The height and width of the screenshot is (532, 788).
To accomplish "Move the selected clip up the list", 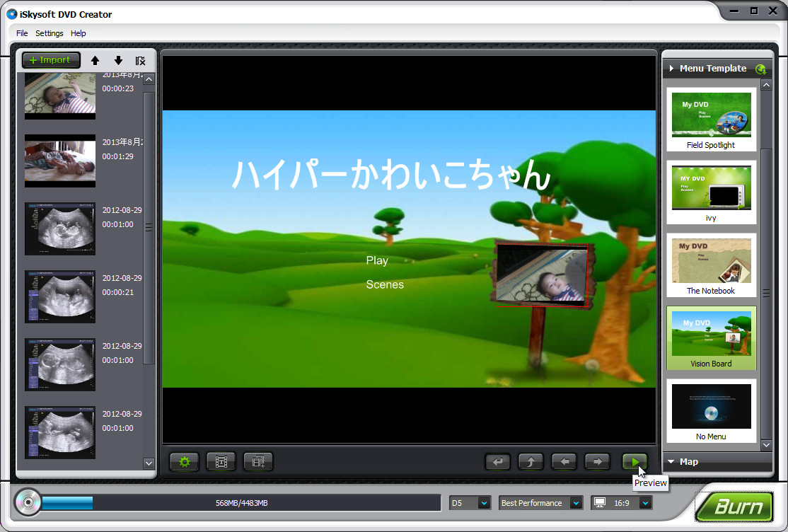I will 95,60.
